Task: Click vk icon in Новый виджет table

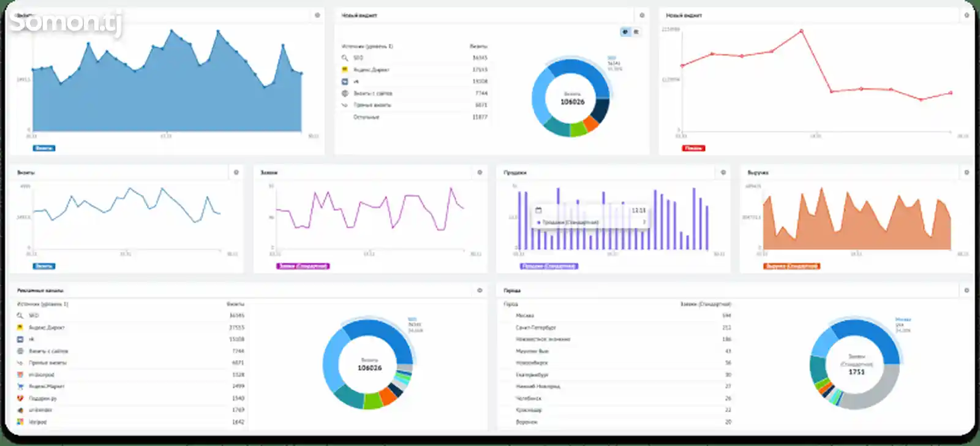Action: (345, 81)
